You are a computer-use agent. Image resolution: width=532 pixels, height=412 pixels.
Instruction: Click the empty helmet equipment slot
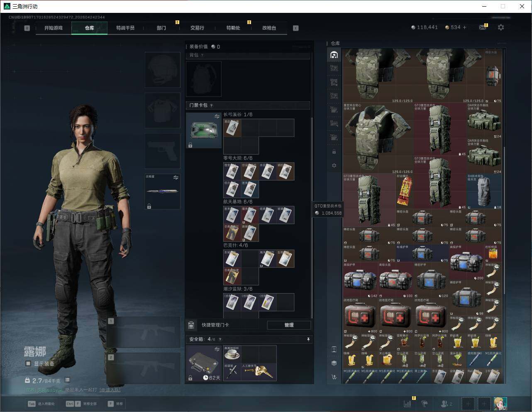pos(162,70)
